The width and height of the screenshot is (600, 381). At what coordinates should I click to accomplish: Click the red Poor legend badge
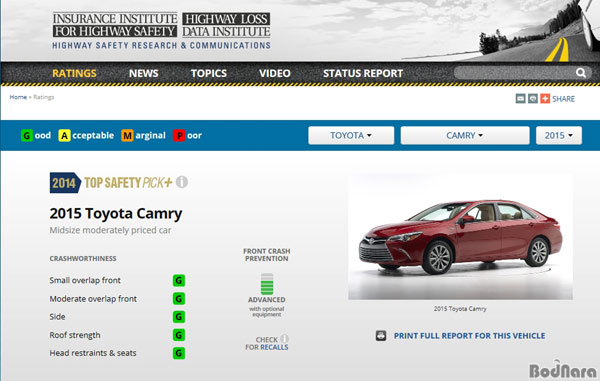pyautogui.click(x=179, y=135)
